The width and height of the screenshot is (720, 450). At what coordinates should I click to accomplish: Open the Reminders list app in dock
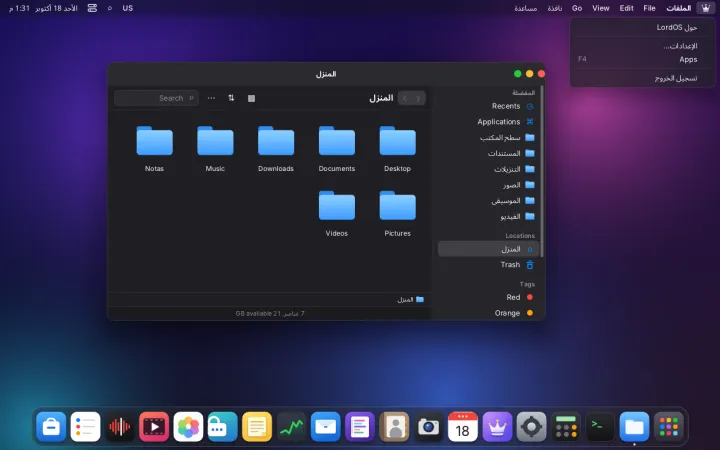tap(85, 427)
